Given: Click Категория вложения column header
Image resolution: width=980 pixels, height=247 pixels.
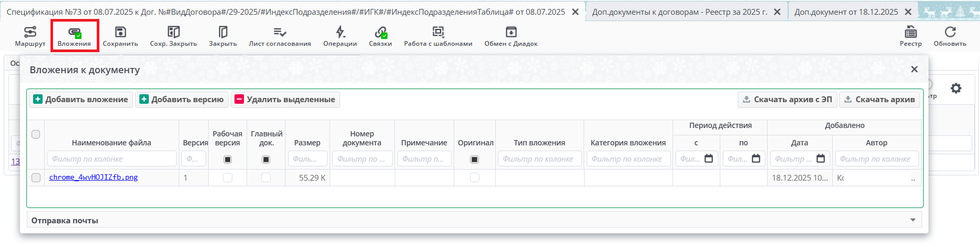Looking at the screenshot, I should 628,143.
